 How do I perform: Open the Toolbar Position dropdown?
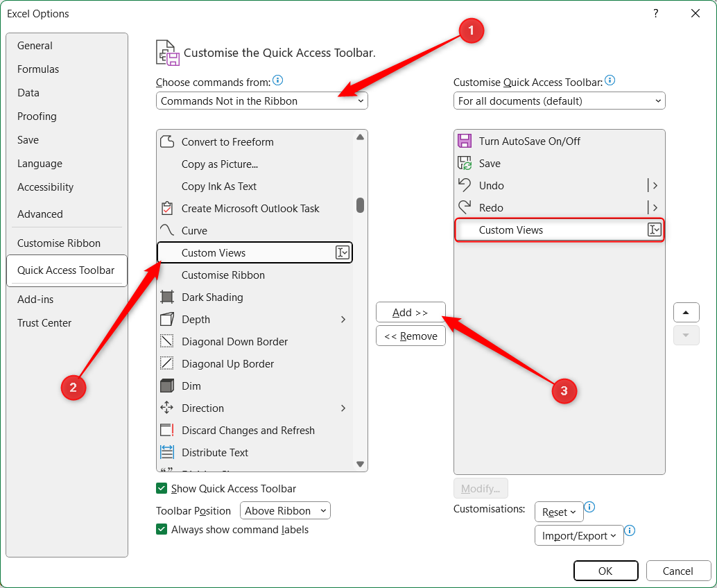point(285,511)
